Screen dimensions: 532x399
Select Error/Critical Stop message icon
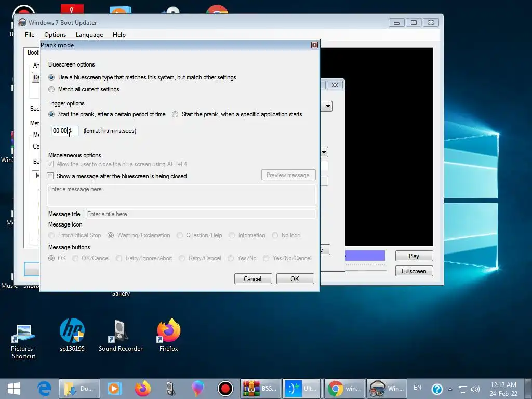tap(51, 235)
